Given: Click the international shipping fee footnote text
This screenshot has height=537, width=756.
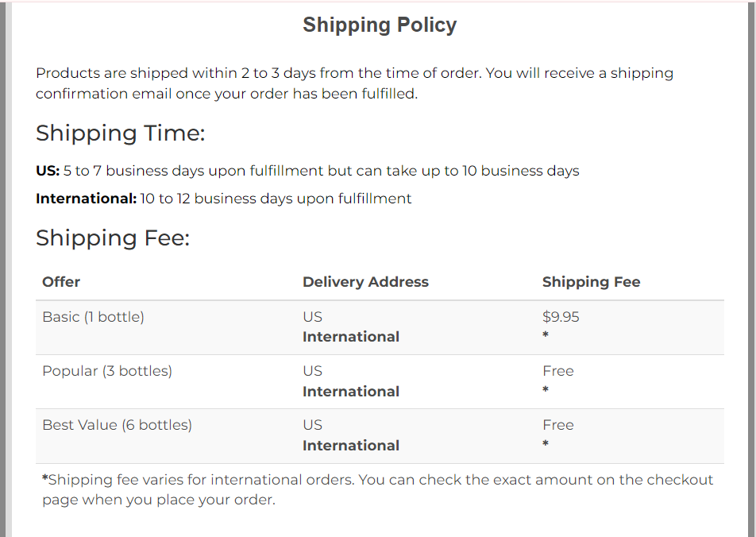Looking at the screenshot, I should tap(377, 490).
